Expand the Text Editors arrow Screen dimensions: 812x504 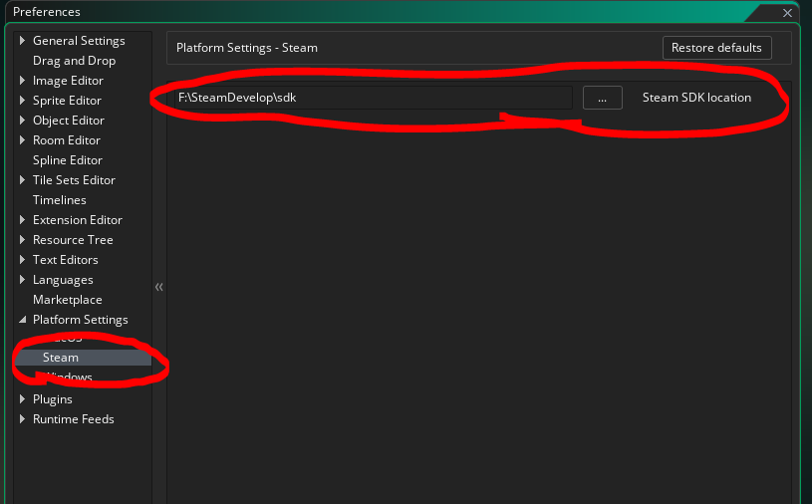22,259
